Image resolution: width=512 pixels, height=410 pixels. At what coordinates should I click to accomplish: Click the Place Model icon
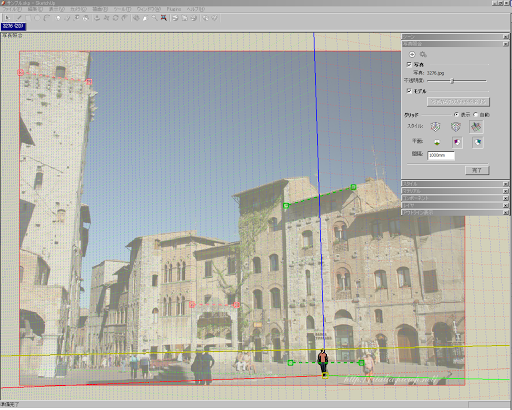(194, 18)
